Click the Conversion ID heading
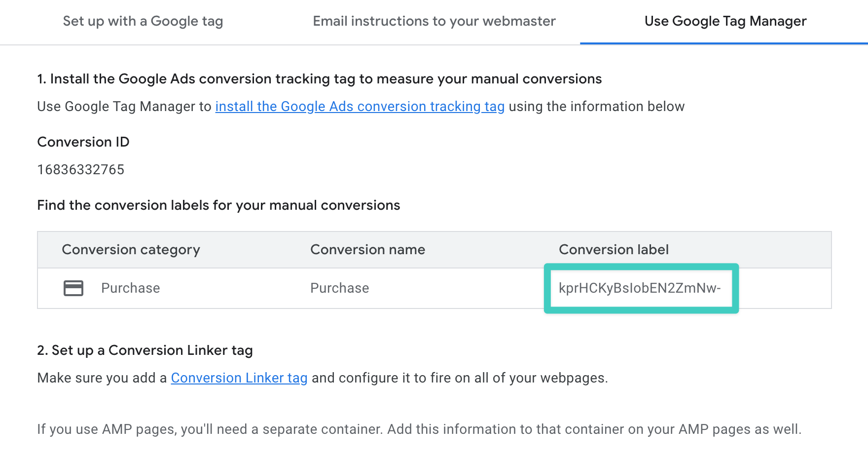 [83, 142]
